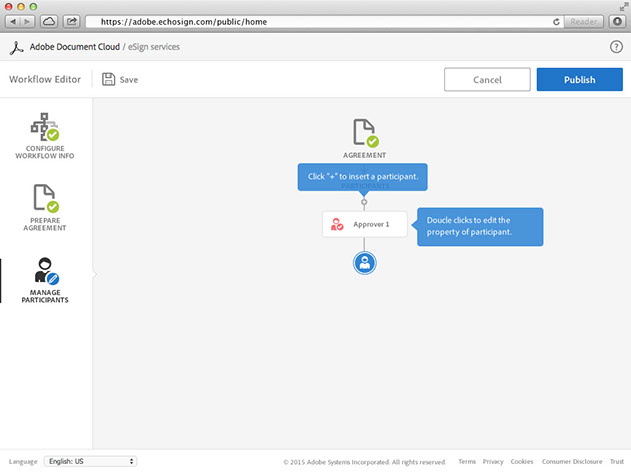Click the Agreement document icon

pyautogui.click(x=365, y=133)
